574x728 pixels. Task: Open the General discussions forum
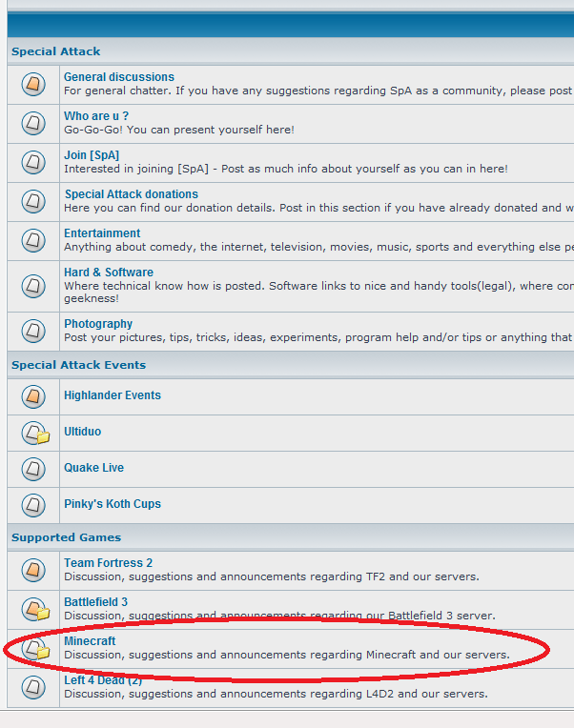(x=119, y=77)
